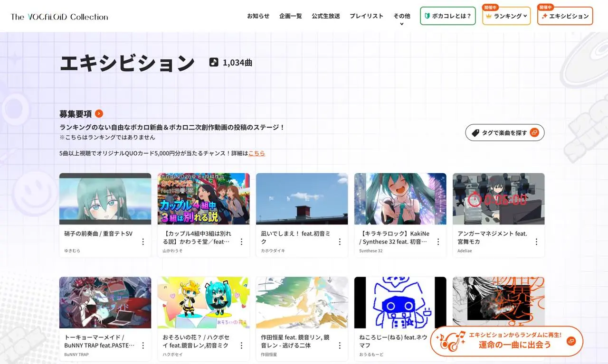Open thumbnail for 作田恒星 逃げる二体

[x=302, y=303]
